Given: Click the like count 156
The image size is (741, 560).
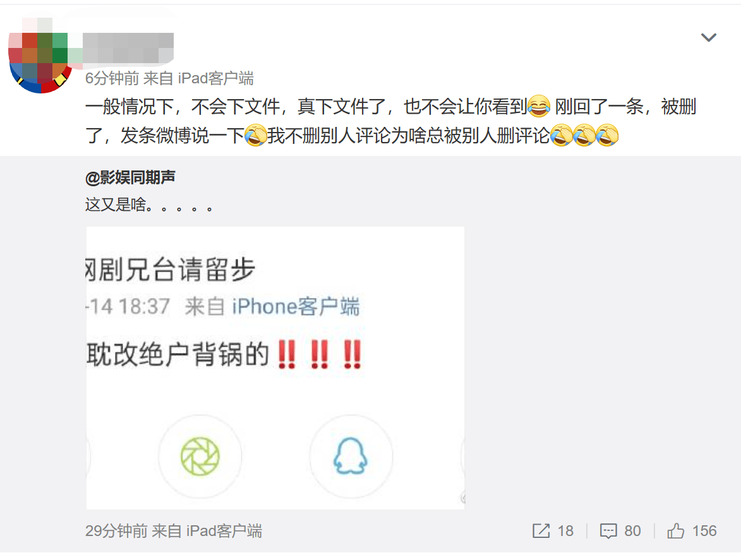Looking at the screenshot, I should (x=704, y=531).
